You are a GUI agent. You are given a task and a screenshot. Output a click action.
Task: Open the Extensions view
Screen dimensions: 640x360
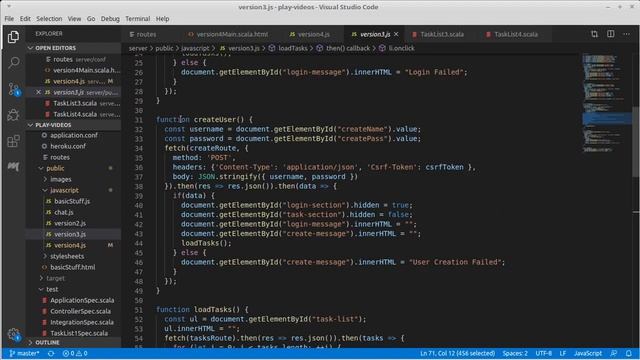coord(13,141)
